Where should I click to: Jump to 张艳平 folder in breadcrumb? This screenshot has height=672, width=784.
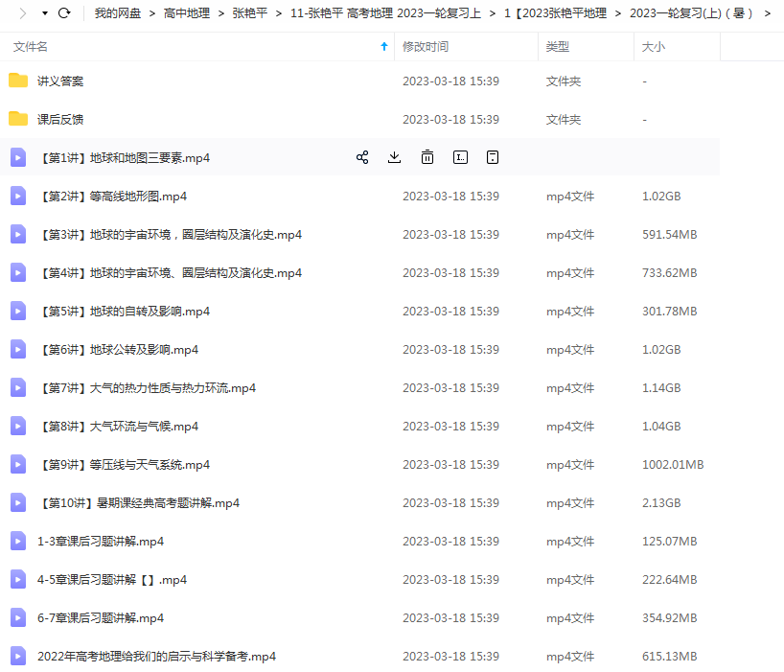250,13
